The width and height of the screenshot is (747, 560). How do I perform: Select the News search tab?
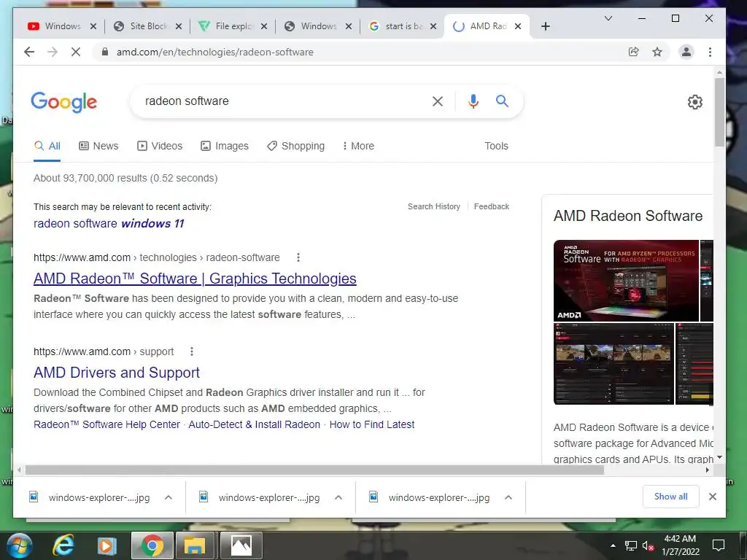[x=98, y=146]
